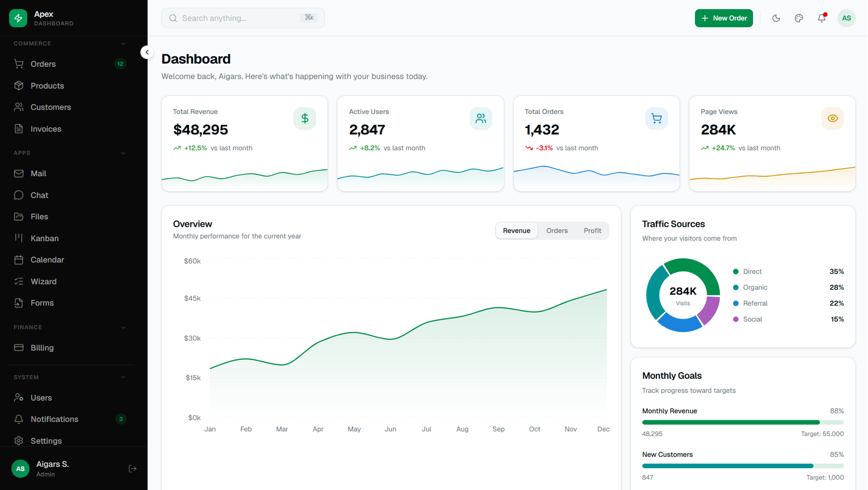Click the -3.1% Total Orders change
This screenshot has width=868, height=490.
[544, 148]
